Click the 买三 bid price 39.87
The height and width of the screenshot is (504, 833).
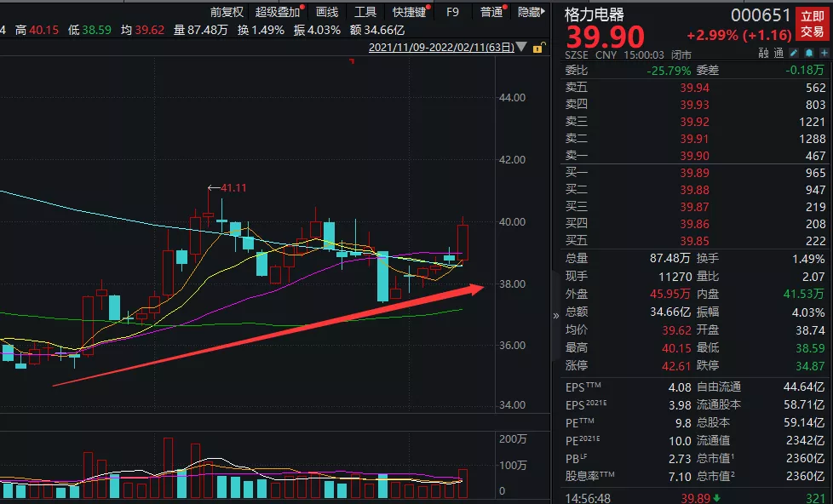(x=694, y=207)
